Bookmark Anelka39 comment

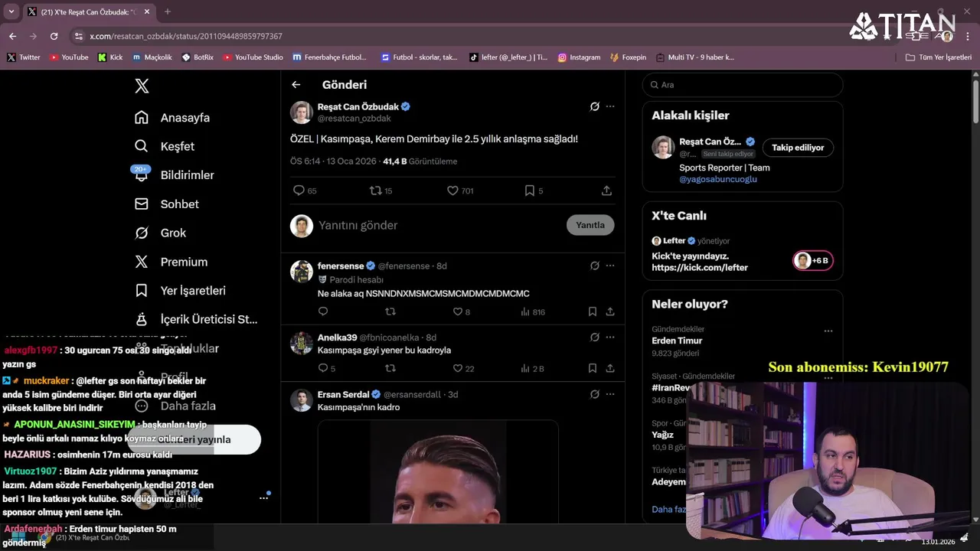593,368
